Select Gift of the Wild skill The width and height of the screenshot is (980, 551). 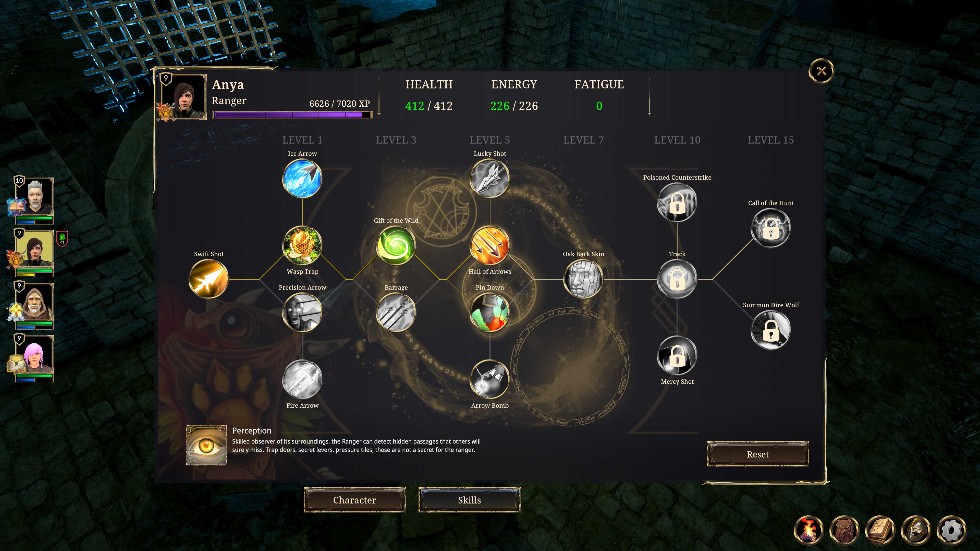click(396, 245)
